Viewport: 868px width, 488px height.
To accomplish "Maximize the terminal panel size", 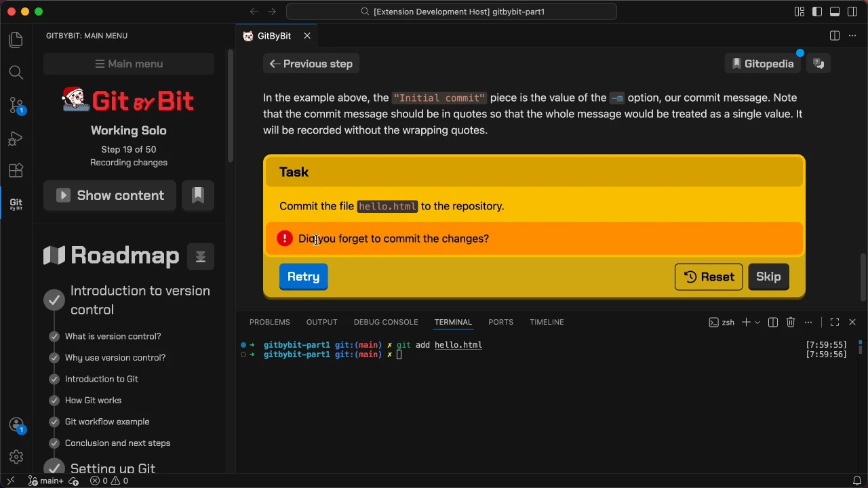I will pos(835,322).
